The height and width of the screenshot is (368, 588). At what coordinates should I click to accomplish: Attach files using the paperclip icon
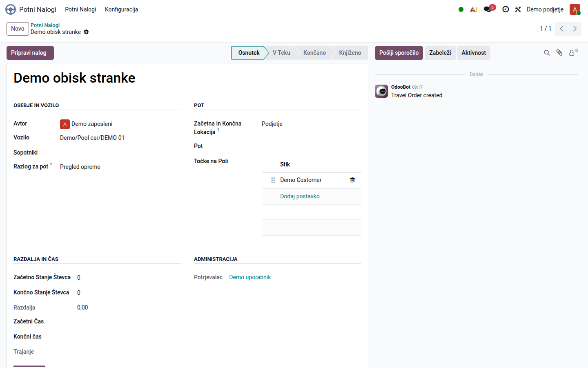(x=559, y=53)
